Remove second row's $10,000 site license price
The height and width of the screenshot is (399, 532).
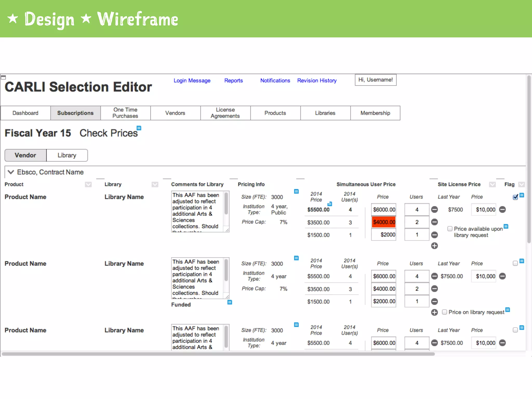tap(502, 276)
